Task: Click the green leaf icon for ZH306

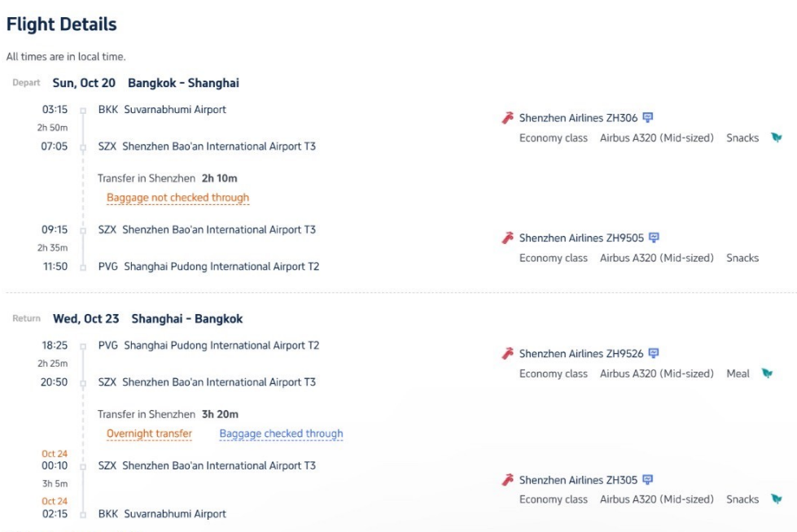Action: pyautogui.click(x=776, y=137)
